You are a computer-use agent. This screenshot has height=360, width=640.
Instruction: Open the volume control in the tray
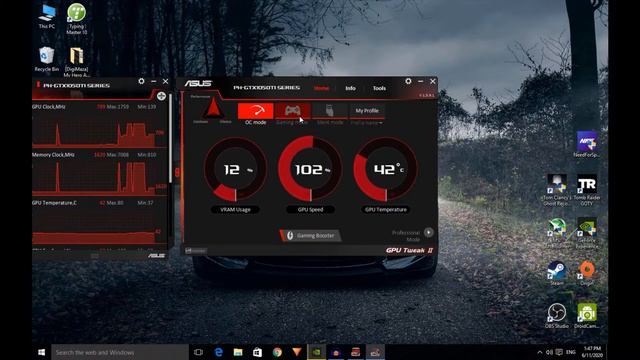[x=549, y=352]
